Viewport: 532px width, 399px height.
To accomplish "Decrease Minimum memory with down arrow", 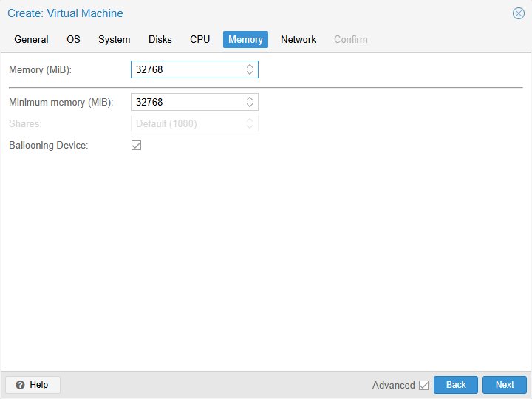I will point(250,106).
